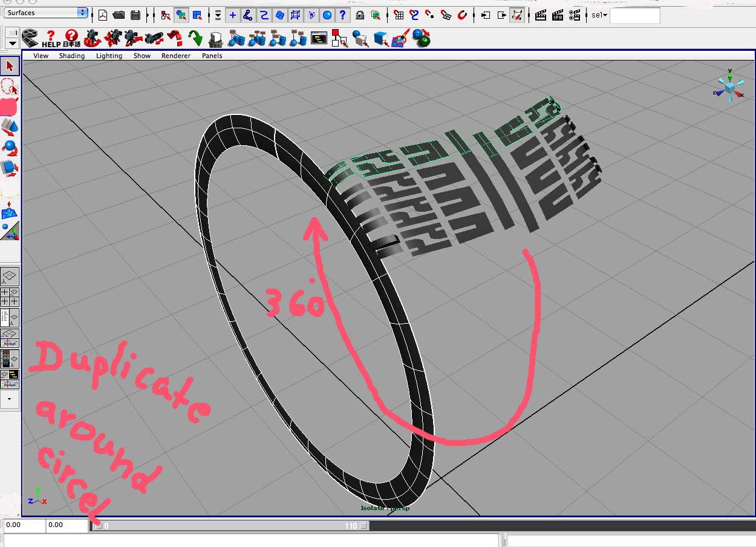Render the current frame clapperboard
The height and width of the screenshot is (547, 756).
coord(541,15)
